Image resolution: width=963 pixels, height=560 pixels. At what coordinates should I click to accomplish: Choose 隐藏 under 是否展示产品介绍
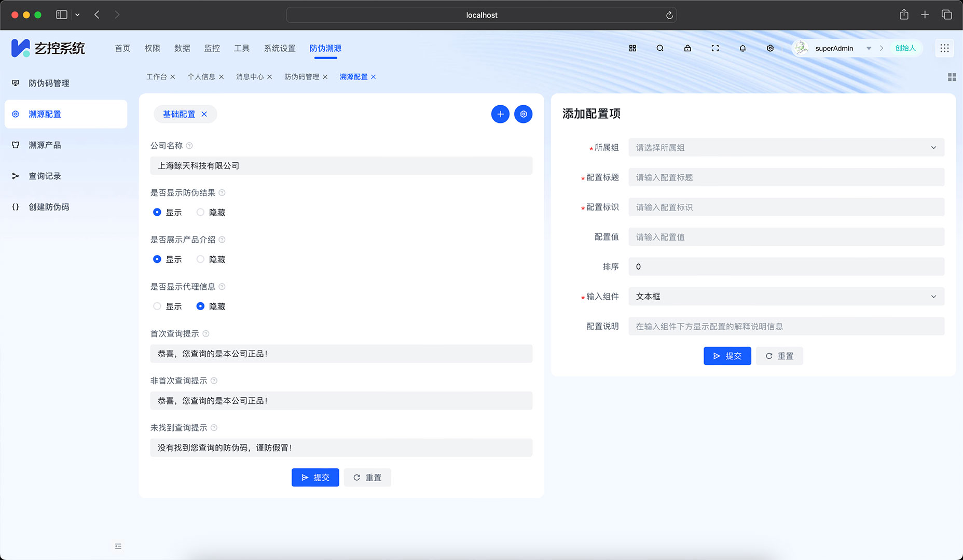pos(200,259)
